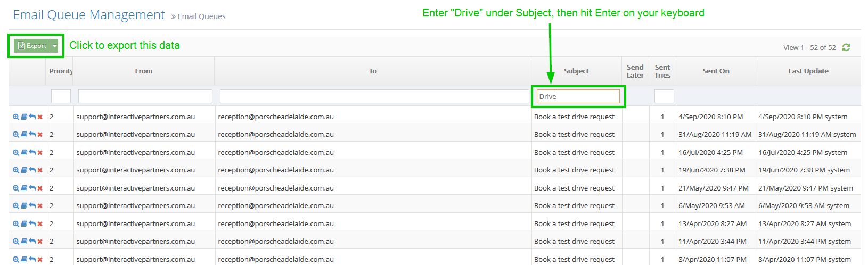Sort the grid by the Sent On column
868x265 pixels.
[716, 71]
